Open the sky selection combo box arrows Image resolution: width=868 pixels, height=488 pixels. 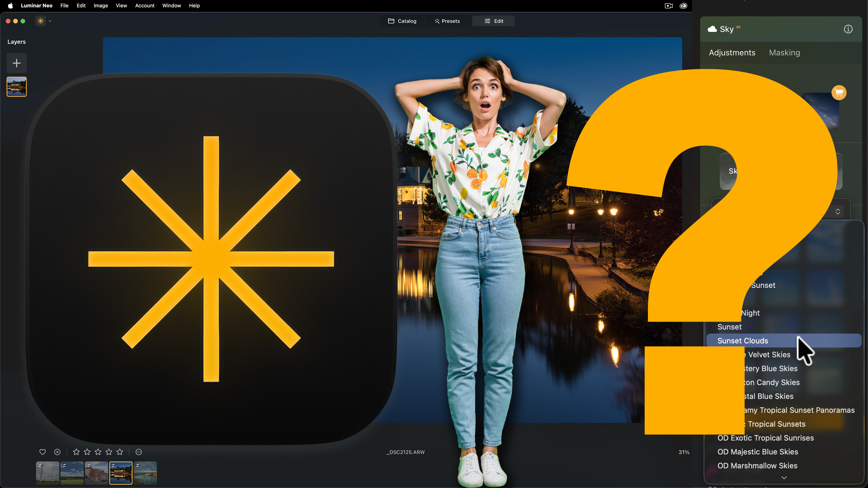click(x=838, y=211)
